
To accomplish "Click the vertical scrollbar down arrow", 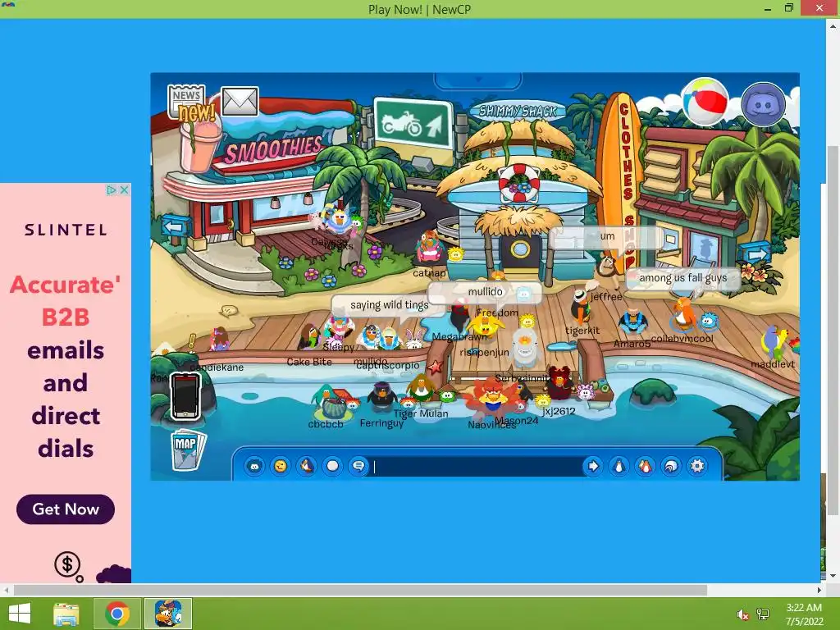I will coord(833,576).
